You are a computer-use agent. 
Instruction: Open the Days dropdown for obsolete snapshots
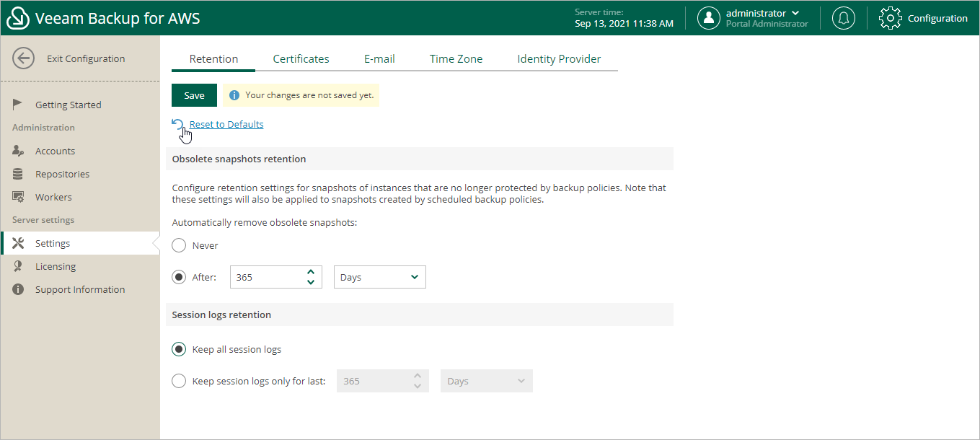click(380, 277)
